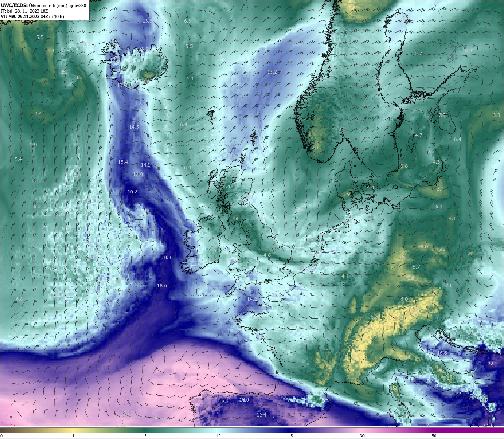Click the 8.9 map value

tap(64, 72)
